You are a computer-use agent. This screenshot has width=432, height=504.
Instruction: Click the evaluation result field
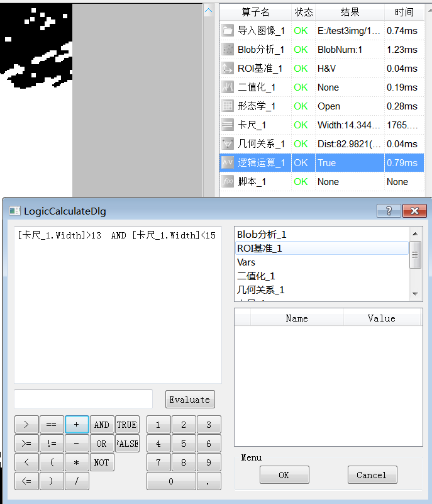83,399
